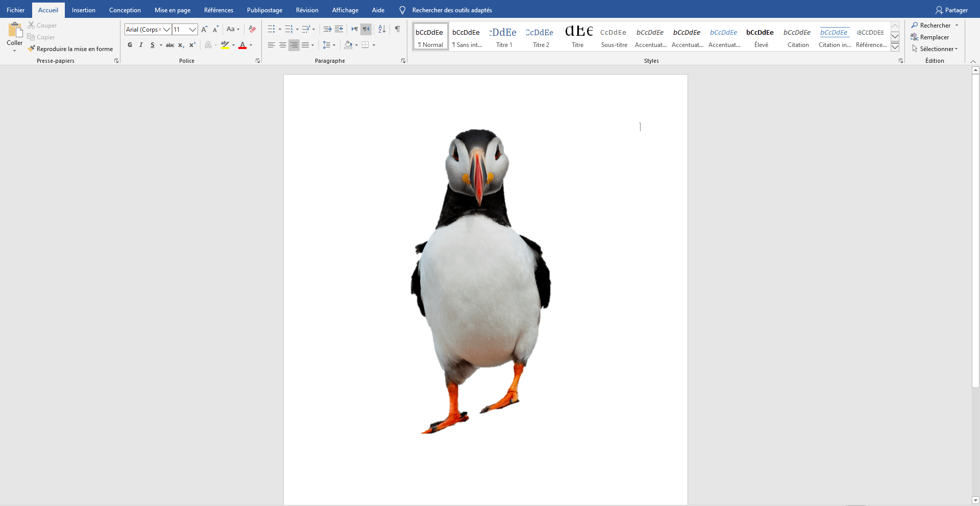Image resolution: width=980 pixels, height=506 pixels.
Task: Toggle bold with the G button
Action: coord(130,45)
